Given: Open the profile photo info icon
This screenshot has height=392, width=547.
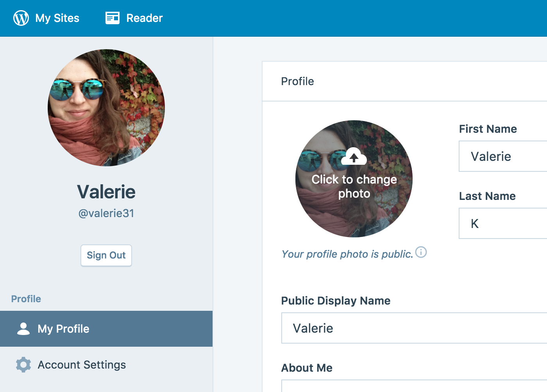Looking at the screenshot, I should coord(421,252).
